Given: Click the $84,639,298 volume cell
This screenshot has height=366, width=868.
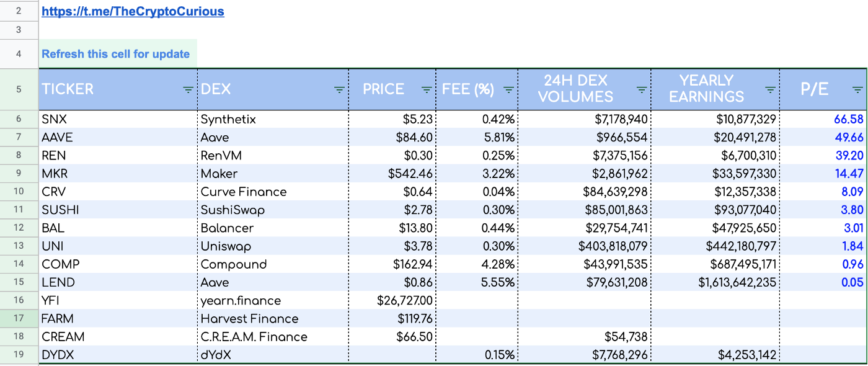Looking at the screenshot, I should [x=585, y=192].
